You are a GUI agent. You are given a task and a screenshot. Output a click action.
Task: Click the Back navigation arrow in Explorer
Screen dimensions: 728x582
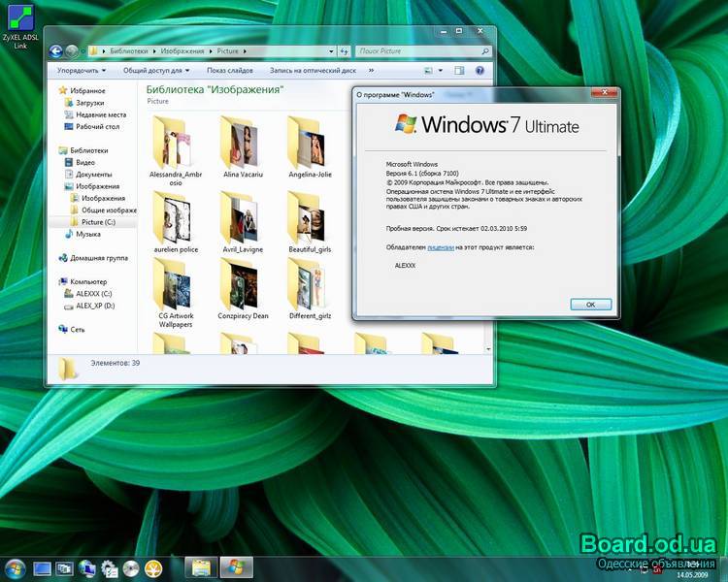point(55,51)
